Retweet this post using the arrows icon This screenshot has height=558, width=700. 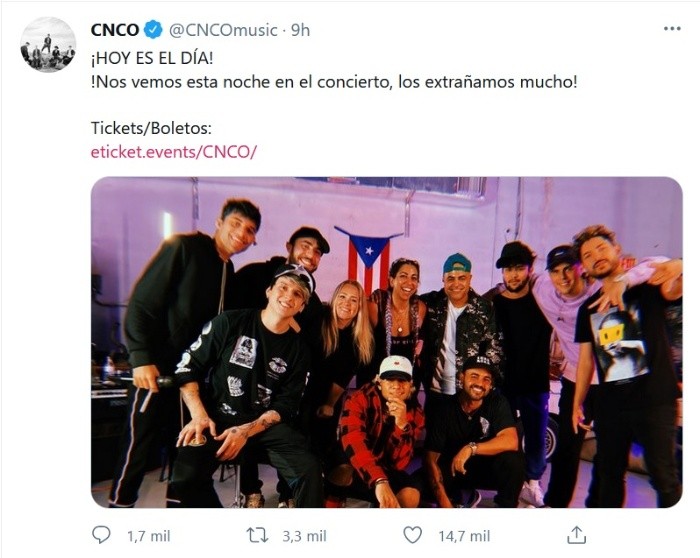pyautogui.click(x=258, y=536)
